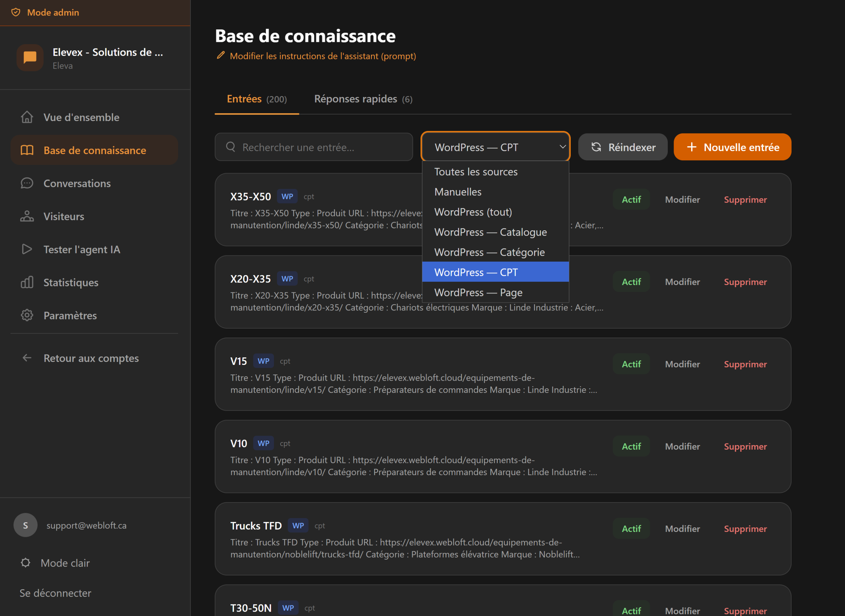845x616 pixels.
Task: Toggle the Actif status for X35-X50
Action: click(x=631, y=200)
